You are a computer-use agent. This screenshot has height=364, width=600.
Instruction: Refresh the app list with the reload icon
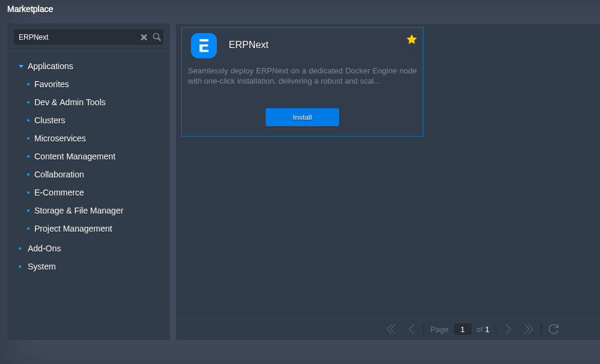tap(553, 329)
